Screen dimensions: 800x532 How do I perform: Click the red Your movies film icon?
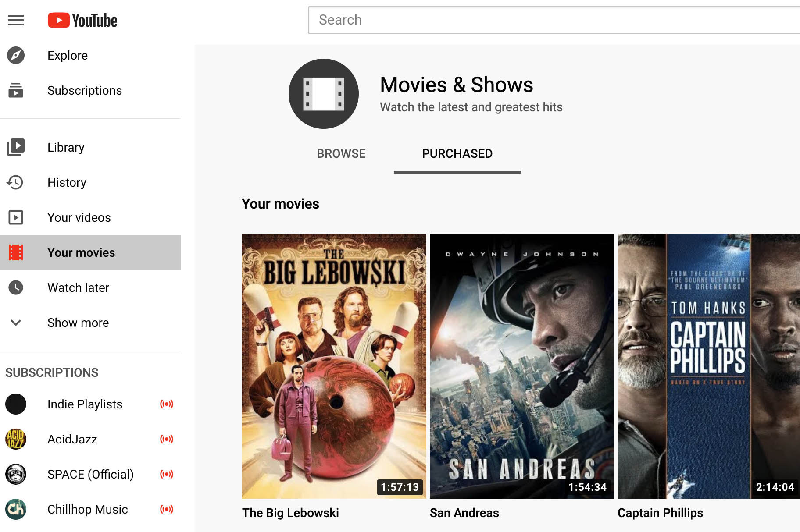click(16, 252)
